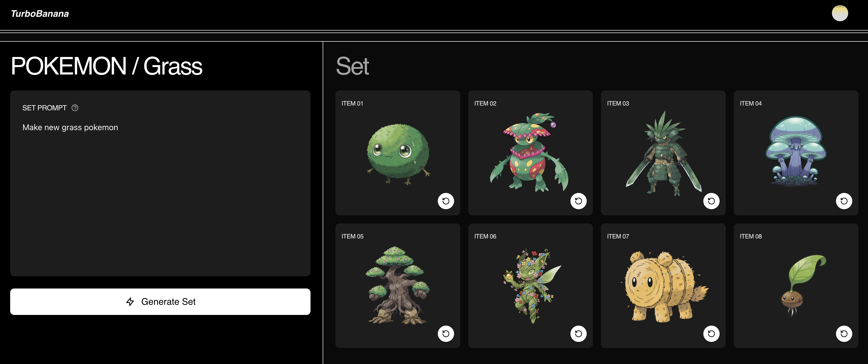Click the 'ITEM 03' label
Image resolution: width=868 pixels, height=364 pixels.
[x=618, y=103]
